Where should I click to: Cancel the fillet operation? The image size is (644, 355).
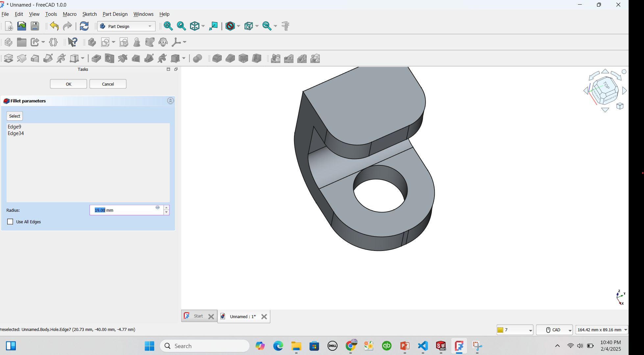coord(108,84)
